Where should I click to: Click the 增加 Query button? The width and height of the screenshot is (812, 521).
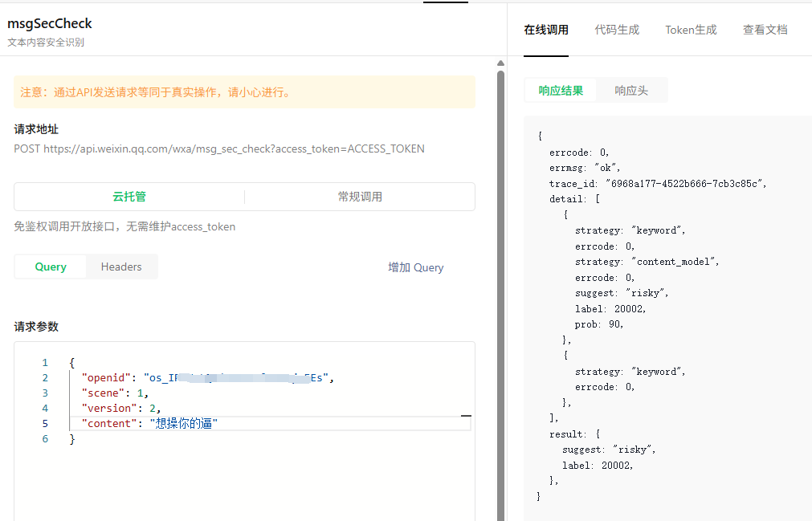416,268
